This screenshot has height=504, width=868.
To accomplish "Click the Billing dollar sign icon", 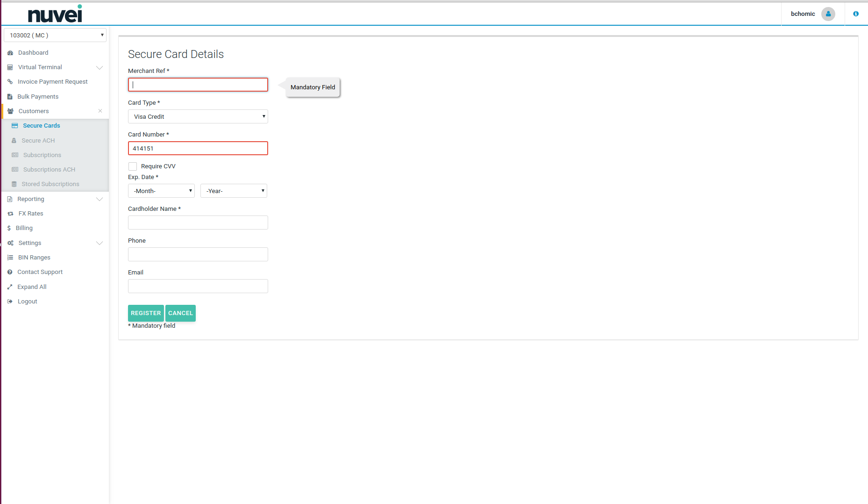I will click(x=9, y=228).
